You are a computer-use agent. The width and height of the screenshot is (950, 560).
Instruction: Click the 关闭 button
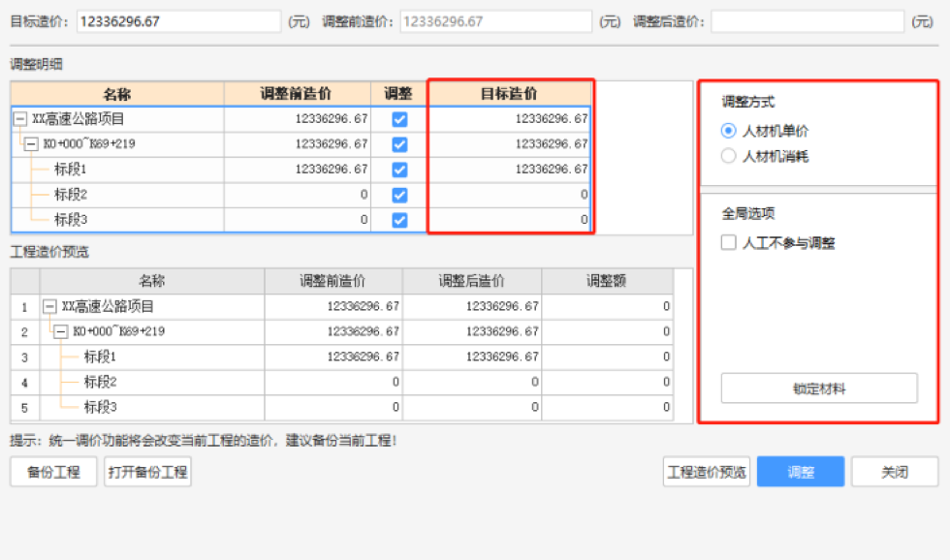coord(895,473)
